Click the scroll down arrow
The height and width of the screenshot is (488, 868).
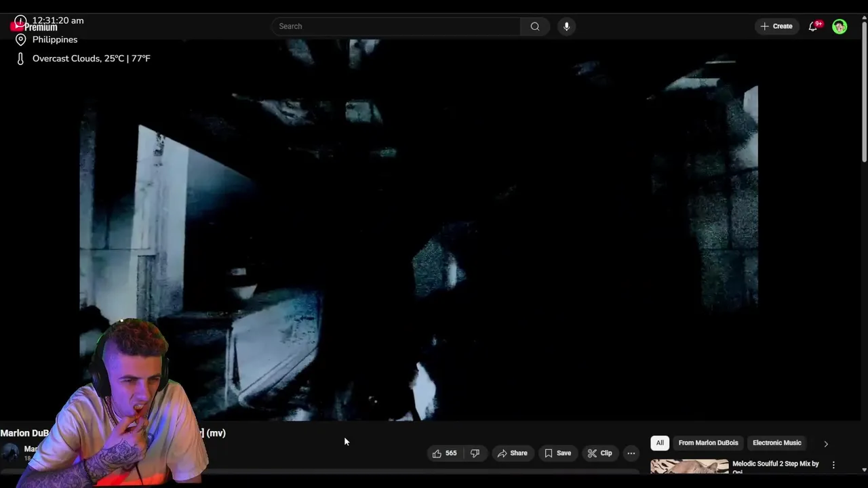pyautogui.click(x=864, y=469)
